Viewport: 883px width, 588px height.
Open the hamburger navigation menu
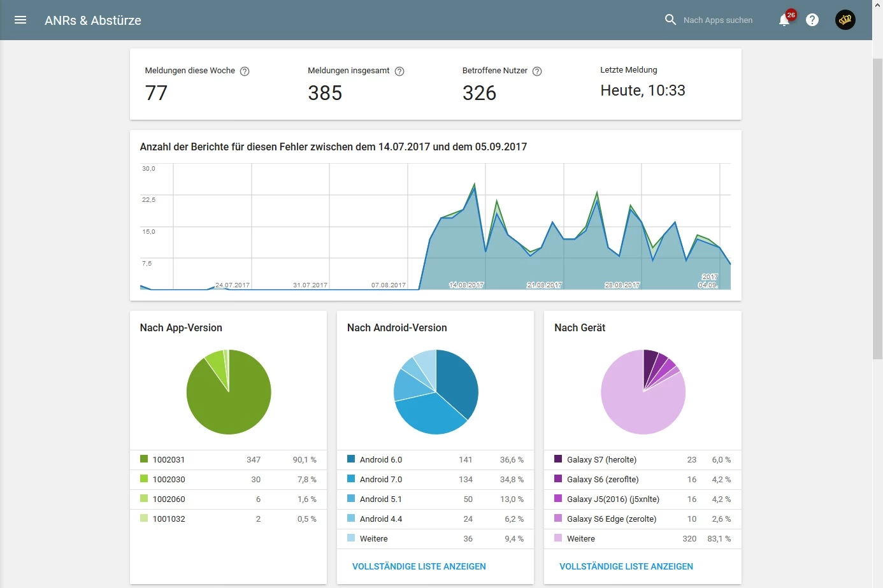[x=20, y=20]
